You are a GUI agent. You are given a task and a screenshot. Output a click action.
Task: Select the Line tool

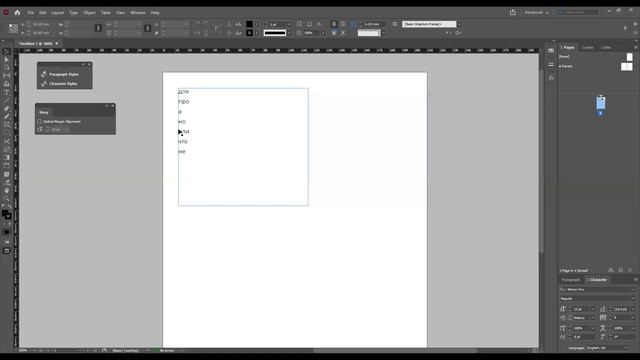click(7, 100)
